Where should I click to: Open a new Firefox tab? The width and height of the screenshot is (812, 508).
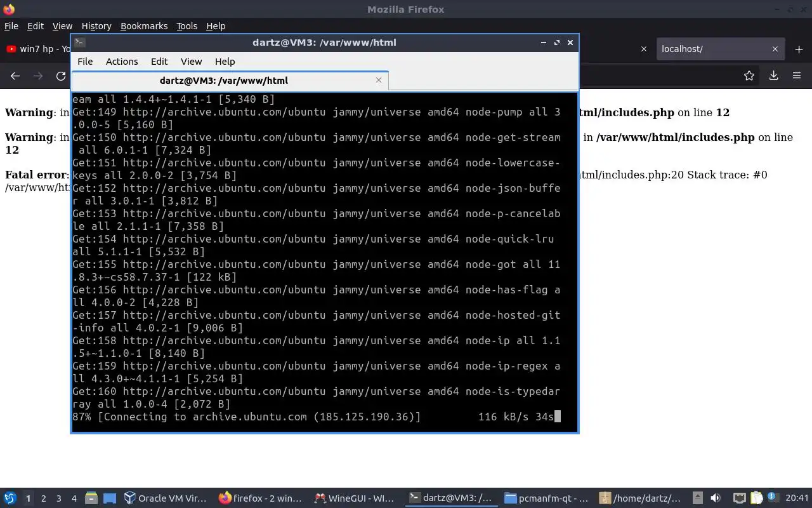point(799,49)
